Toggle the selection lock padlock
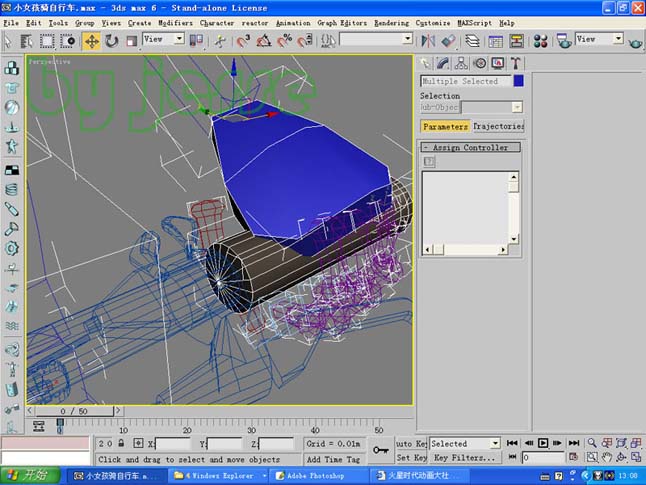Screen dimensions: 646x485 [121, 443]
